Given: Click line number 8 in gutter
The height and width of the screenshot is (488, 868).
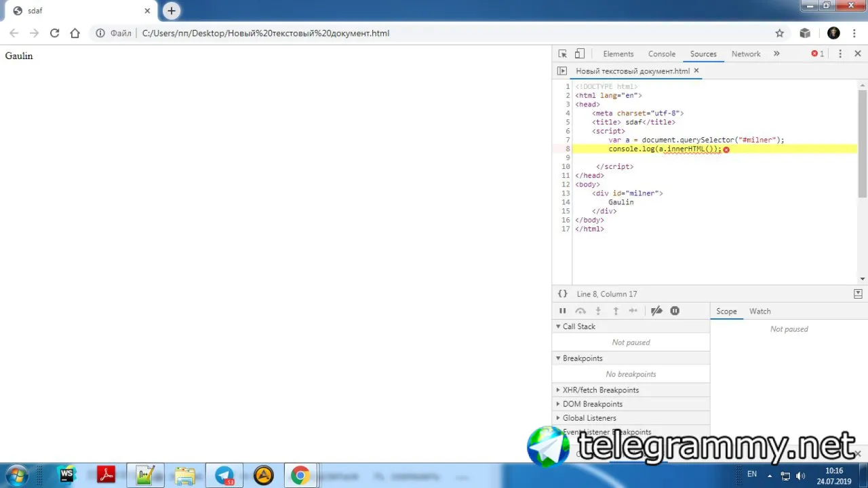Looking at the screenshot, I should click(568, 149).
